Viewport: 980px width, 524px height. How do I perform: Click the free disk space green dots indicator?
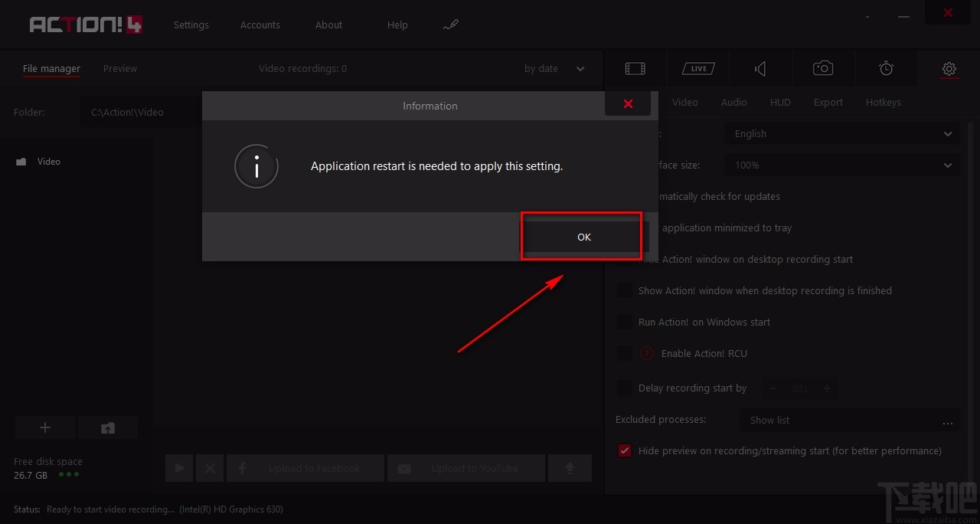tap(69, 474)
